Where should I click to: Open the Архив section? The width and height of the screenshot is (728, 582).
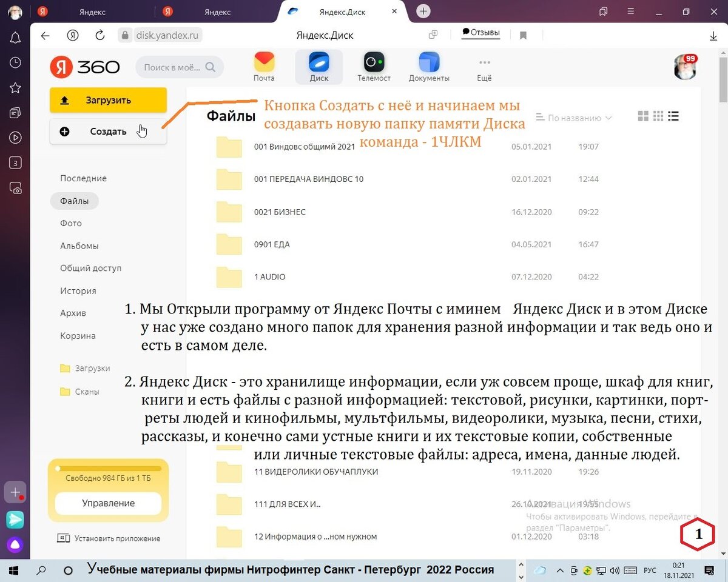click(x=73, y=313)
